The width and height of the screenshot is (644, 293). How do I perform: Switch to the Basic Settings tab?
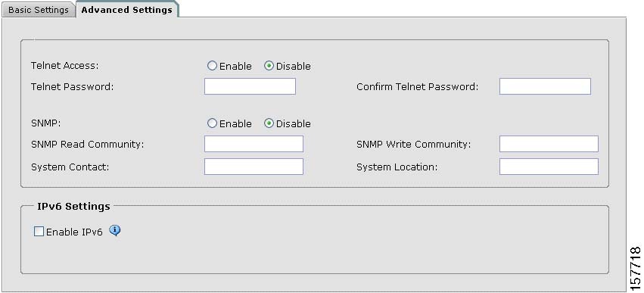coord(39,11)
